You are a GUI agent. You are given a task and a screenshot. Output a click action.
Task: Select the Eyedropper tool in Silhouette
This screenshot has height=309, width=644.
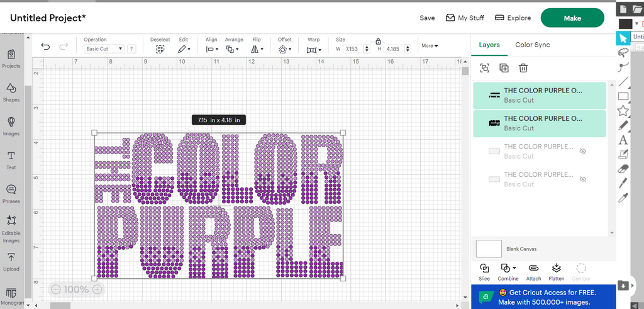coord(623,198)
